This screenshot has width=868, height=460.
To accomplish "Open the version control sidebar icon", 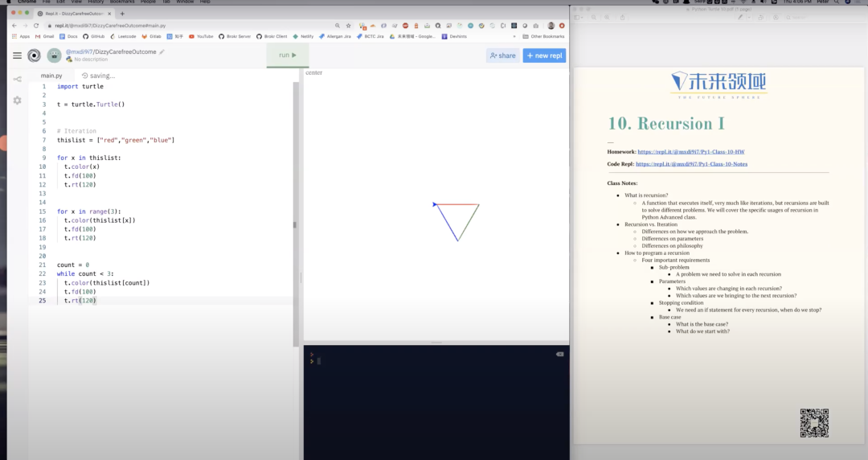I will click(17, 79).
